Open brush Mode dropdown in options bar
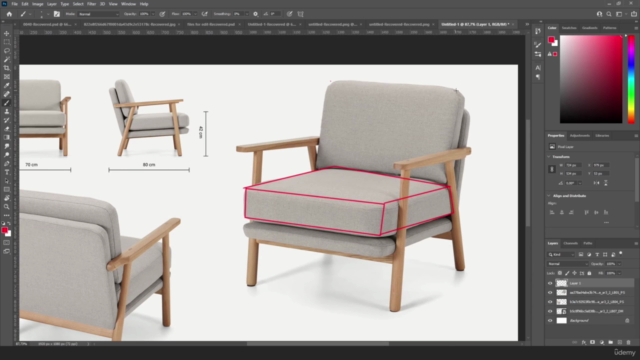 point(98,14)
